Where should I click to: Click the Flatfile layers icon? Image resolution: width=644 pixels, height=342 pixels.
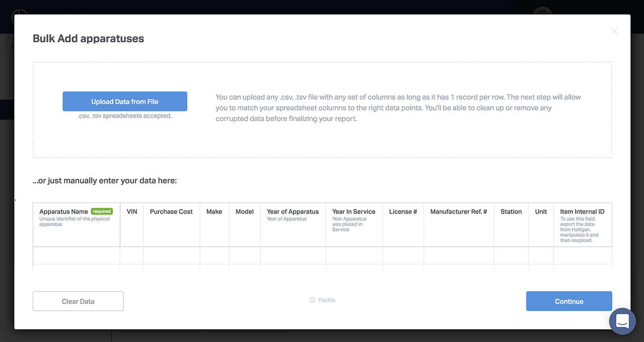click(x=312, y=300)
